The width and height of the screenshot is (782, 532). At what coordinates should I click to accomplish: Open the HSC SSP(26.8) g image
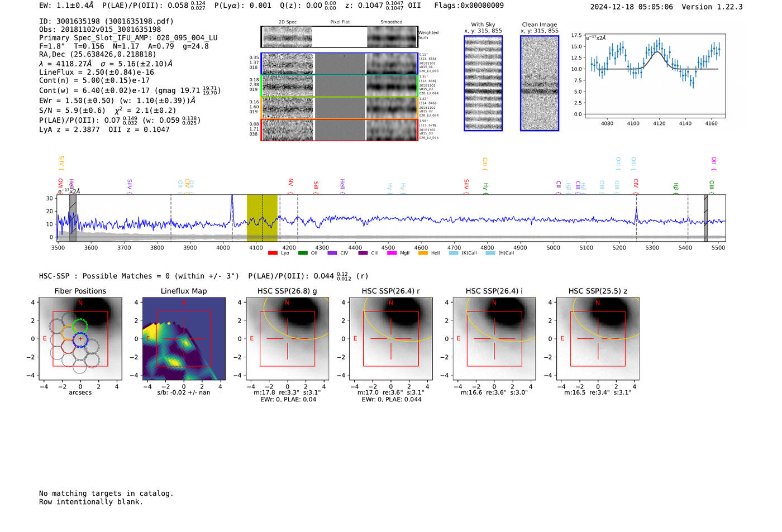[x=288, y=339]
